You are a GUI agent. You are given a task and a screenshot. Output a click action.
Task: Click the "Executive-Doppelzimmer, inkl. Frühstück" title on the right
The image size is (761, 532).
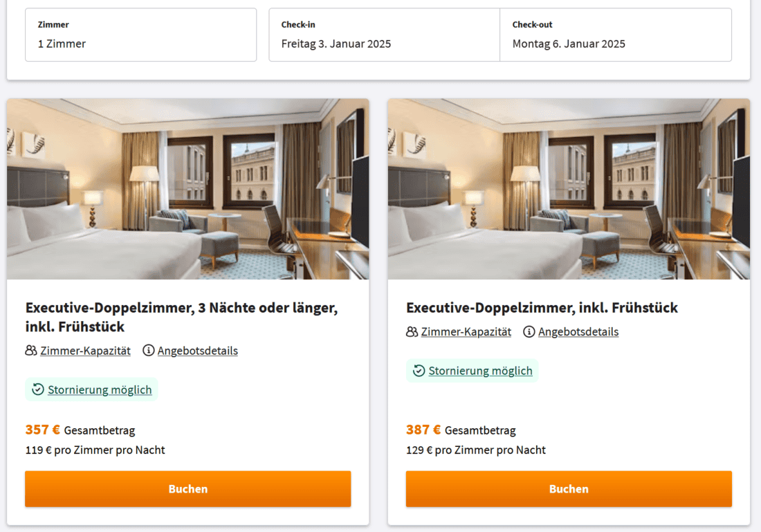(542, 308)
